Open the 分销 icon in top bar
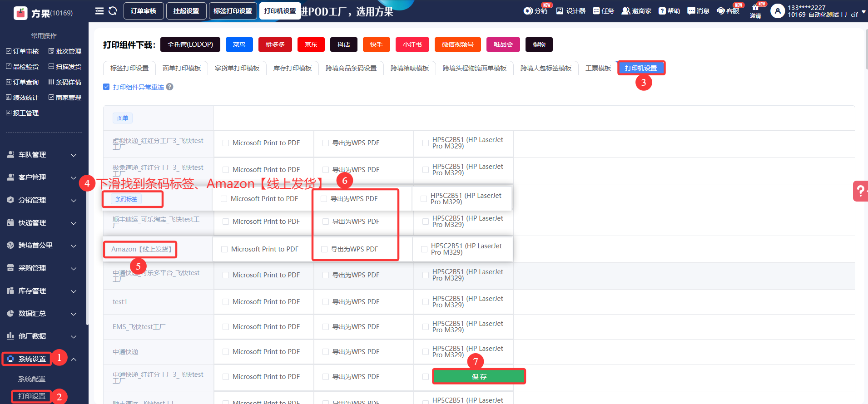The image size is (868, 404). [528, 11]
